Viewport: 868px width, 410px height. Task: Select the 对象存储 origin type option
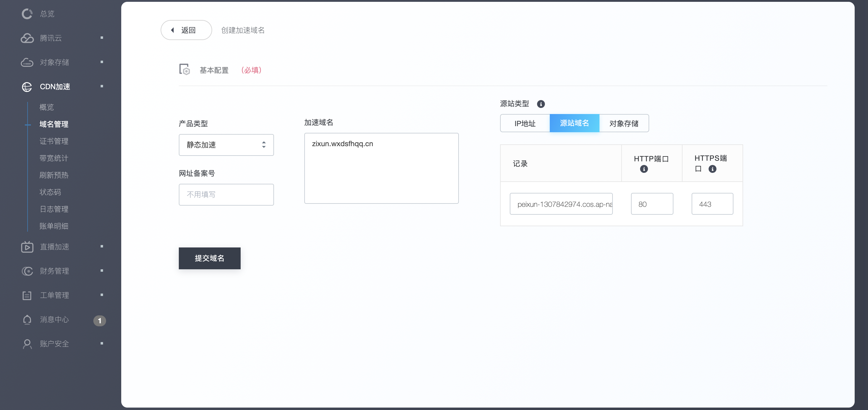(624, 123)
